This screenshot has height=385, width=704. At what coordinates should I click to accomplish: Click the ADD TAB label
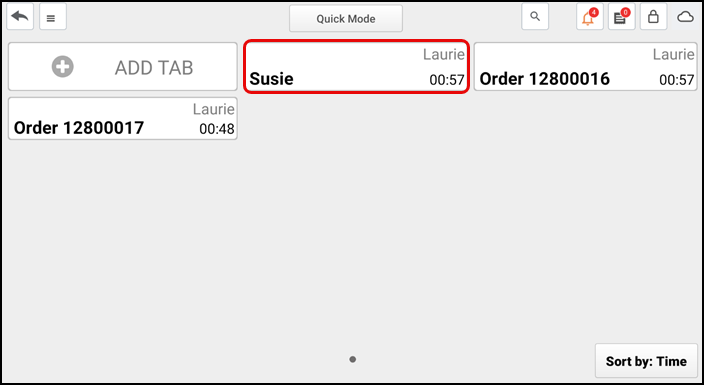[154, 68]
